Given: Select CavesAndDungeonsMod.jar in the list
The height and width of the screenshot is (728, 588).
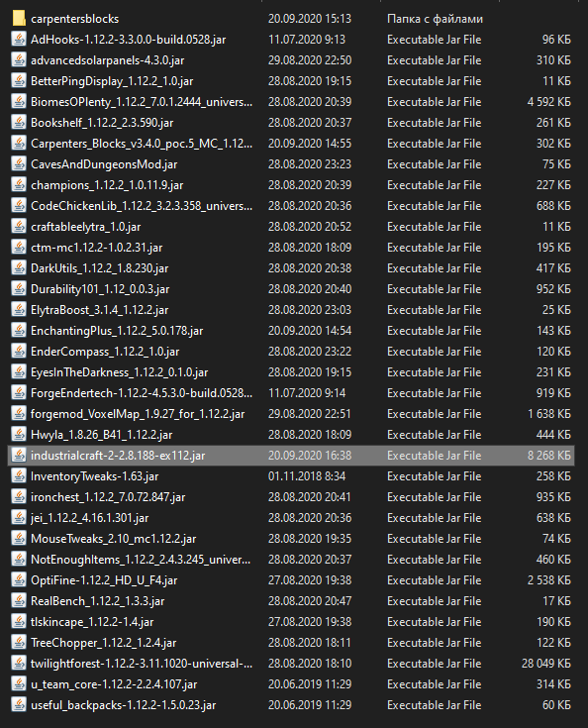Looking at the screenshot, I should pos(104,164).
